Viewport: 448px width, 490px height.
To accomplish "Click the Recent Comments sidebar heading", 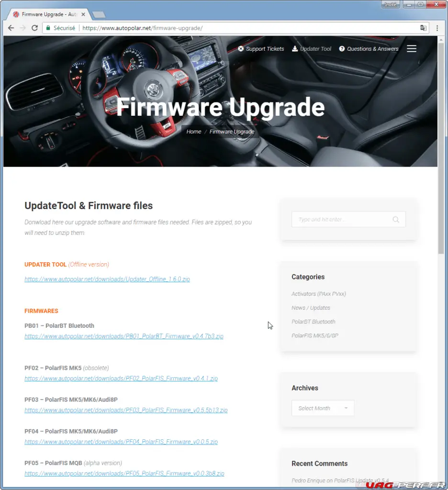I will 320,463.
